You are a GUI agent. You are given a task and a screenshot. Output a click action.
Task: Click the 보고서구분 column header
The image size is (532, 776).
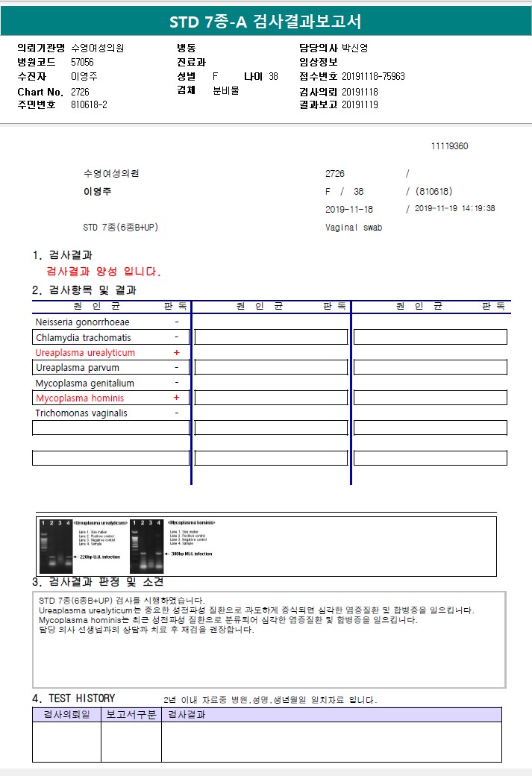[x=131, y=715]
